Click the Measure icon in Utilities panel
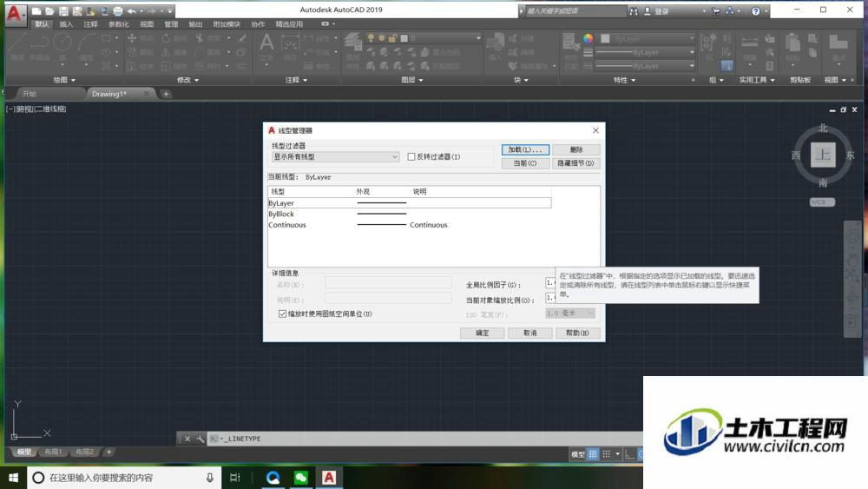This screenshot has width=868, height=489. coord(750,42)
